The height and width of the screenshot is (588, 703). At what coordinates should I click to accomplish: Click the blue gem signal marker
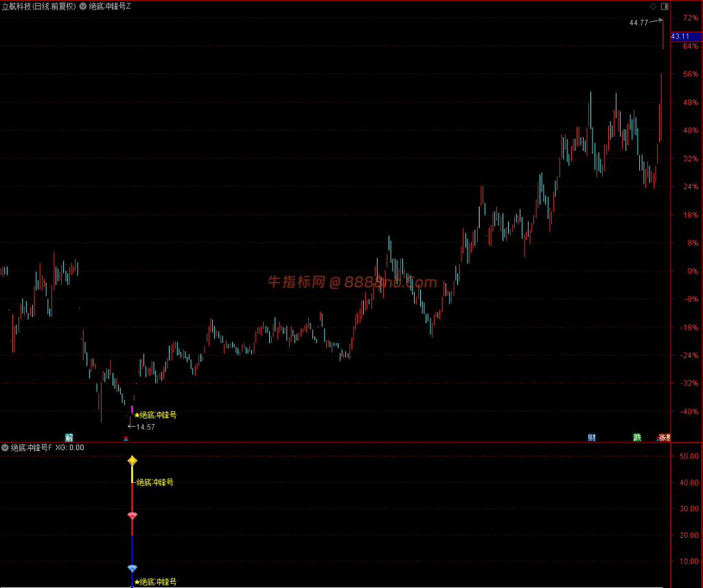132,568
